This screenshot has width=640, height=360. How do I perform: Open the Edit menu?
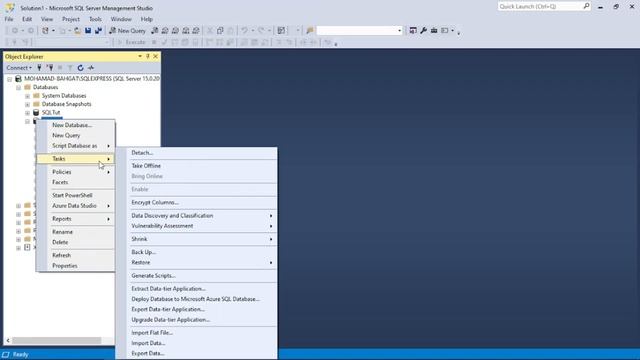27,19
